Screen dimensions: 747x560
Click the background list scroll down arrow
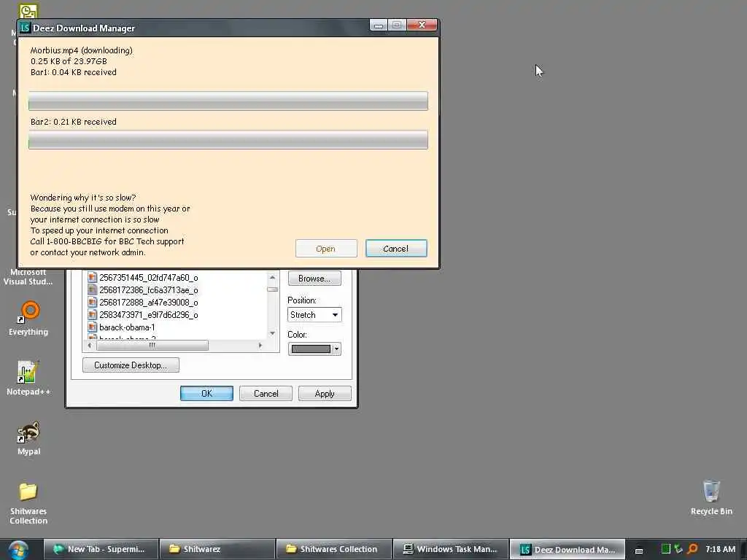click(273, 333)
